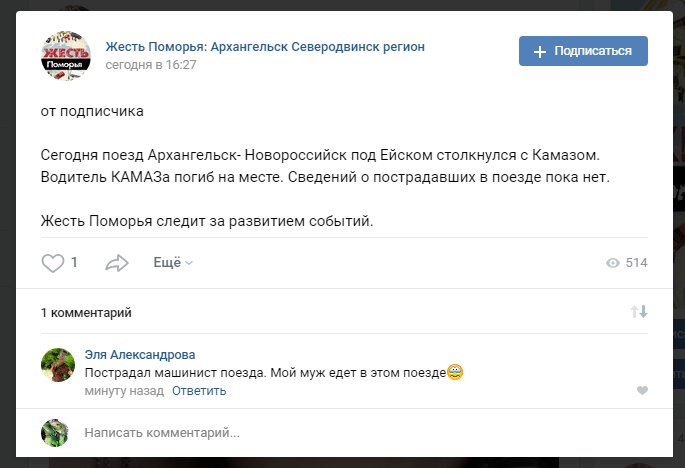This screenshot has height=468, width=685.
Task: Like Эля Александрова's comment with the heart
Action: click(x=642, y=391)
